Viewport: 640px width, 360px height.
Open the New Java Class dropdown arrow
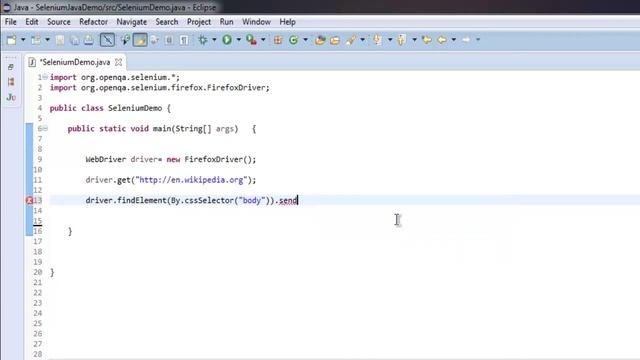[x=305, y=40]
